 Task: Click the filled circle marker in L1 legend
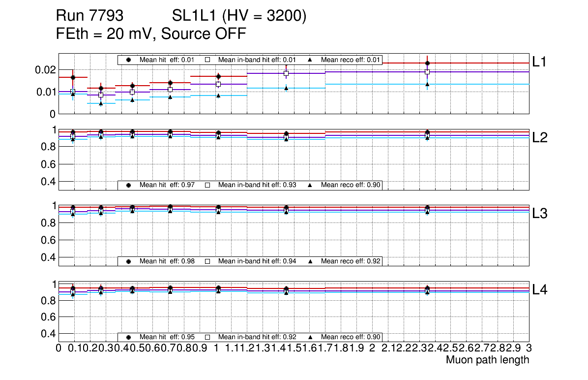(x=129, y=60)
